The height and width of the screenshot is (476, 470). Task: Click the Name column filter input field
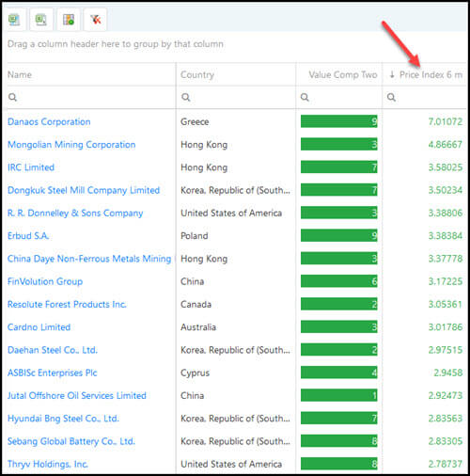pos(91,97)
